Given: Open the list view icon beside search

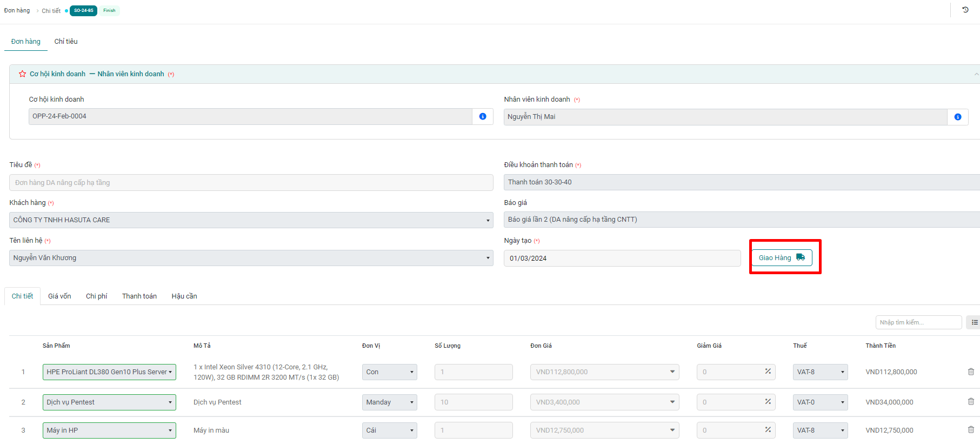Looking at the screenshot, I should pos(974,322).
